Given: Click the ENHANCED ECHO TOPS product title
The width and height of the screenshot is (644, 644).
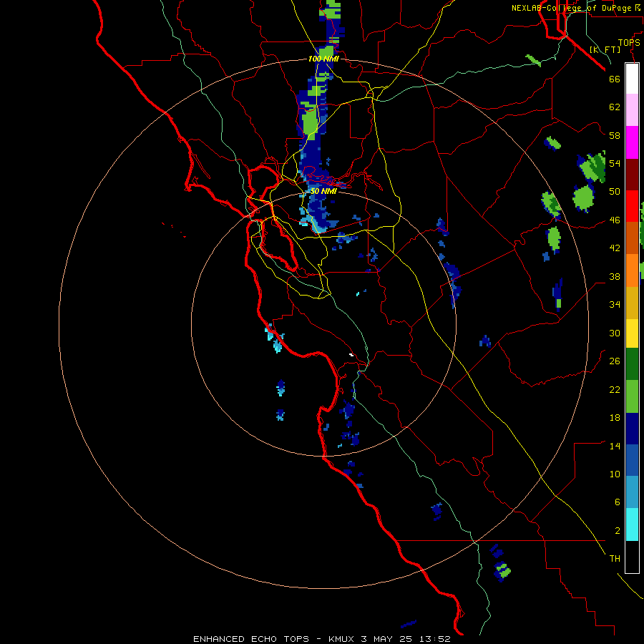Looking at the screenshot, I should [x=251, y=639].
